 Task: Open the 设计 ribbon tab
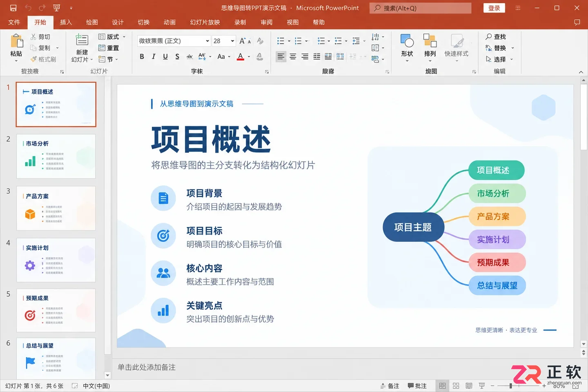(118, 22)
